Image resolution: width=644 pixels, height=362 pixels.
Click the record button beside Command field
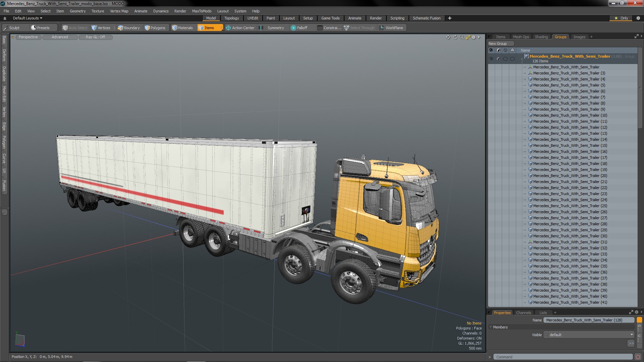click(x=638, y=357)
